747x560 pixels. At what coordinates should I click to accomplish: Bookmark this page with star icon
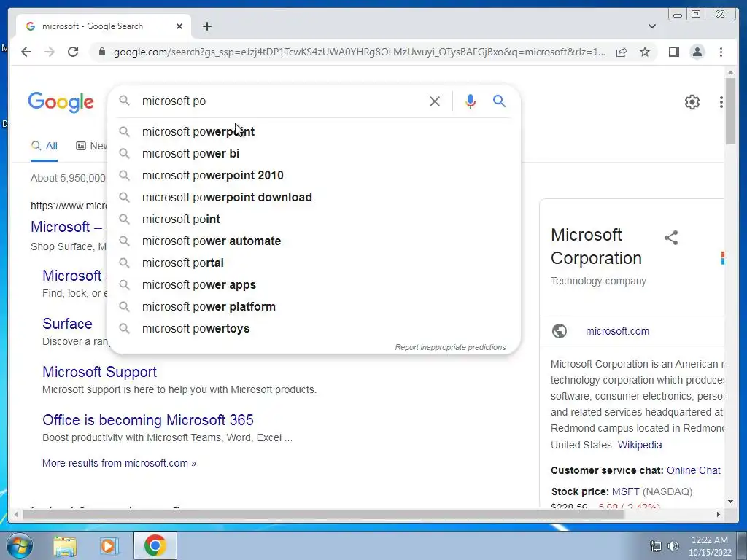click(645, 52)
